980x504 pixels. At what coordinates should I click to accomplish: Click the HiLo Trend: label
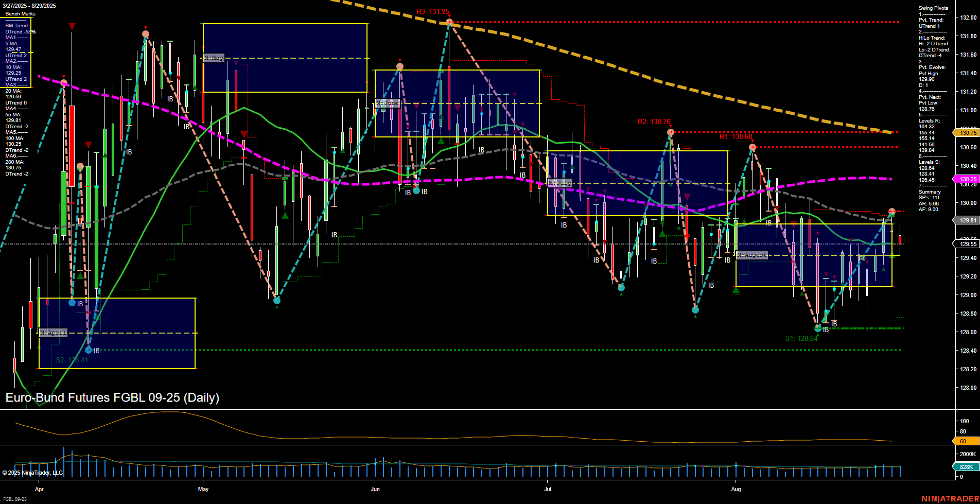click(x=932, y=38)
